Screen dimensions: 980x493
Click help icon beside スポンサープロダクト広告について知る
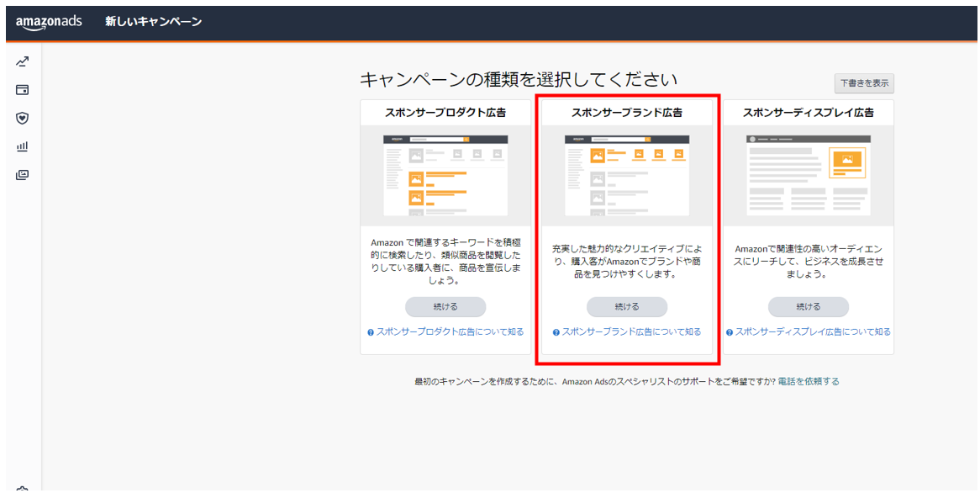click(371, 332)
